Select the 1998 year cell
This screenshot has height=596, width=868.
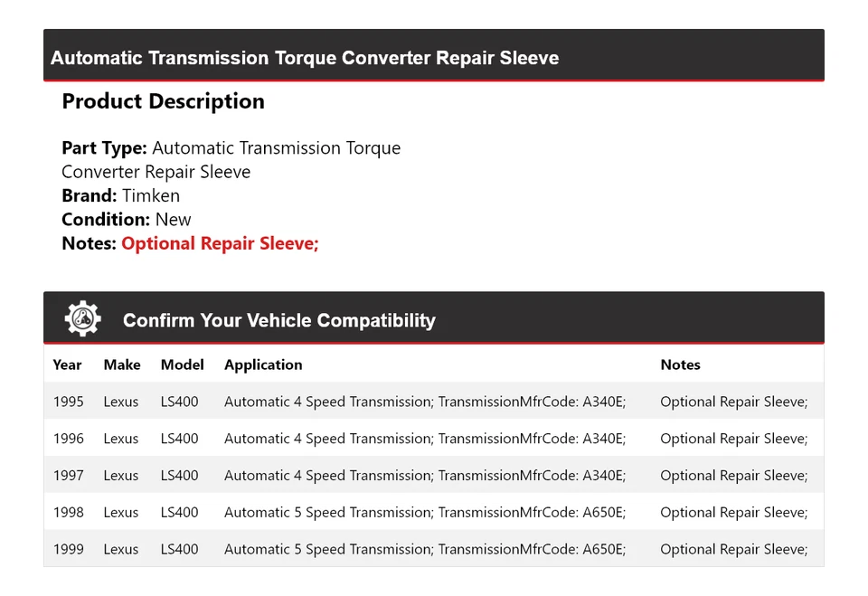point(68,513)
